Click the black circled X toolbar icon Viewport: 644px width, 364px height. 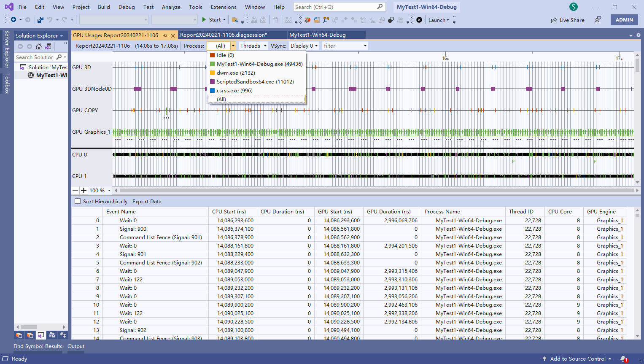tap(419, 20)
